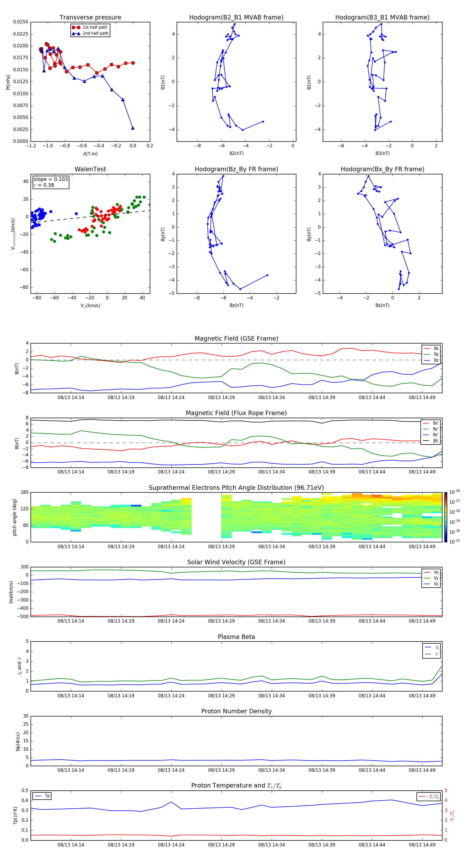
Task: Click the Suprathermal Electrons Pitch Angle Distribution title
Action: coord(236,488)
